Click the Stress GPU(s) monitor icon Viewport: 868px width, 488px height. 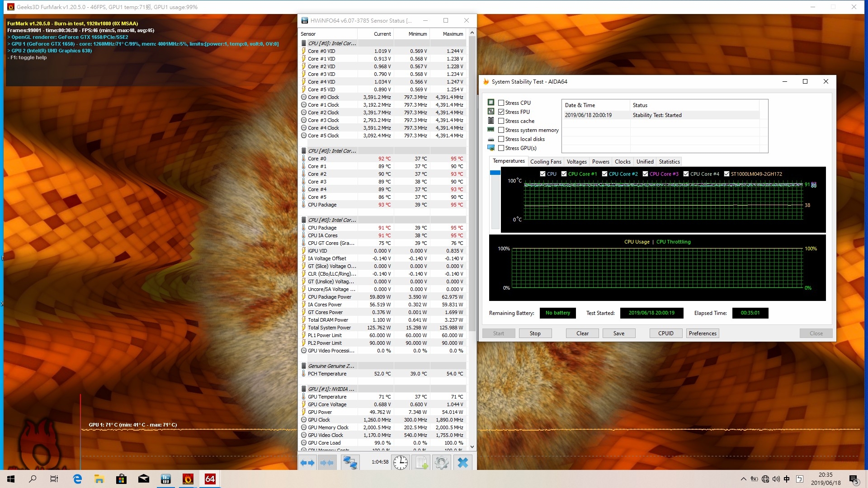[x=491, y=148]
